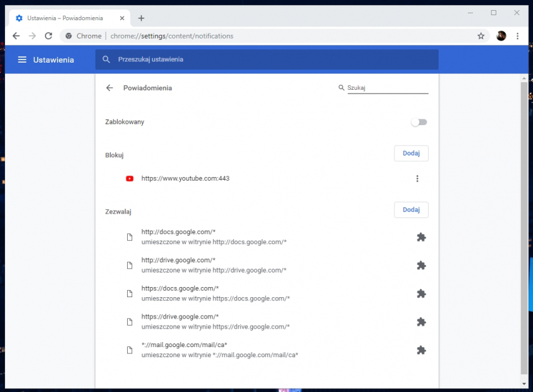Screen dimensions: 533x392
Task: Open Chrome's three-dot customization menu
Action: tap(518, 36)
